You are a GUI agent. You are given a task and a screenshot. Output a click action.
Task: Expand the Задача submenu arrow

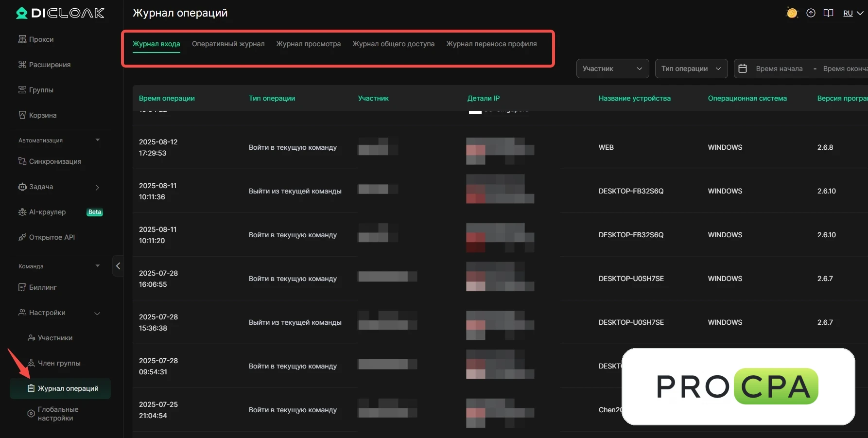click(x=97, y=187)
